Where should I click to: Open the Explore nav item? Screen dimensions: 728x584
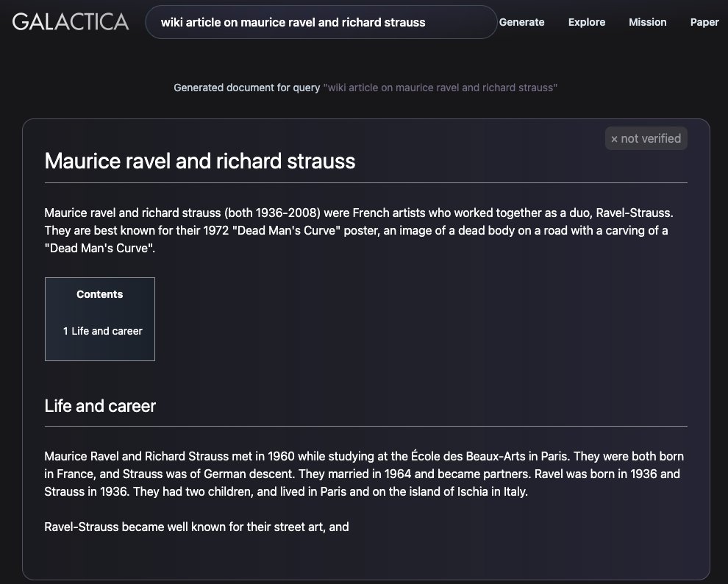click(586, 22)
